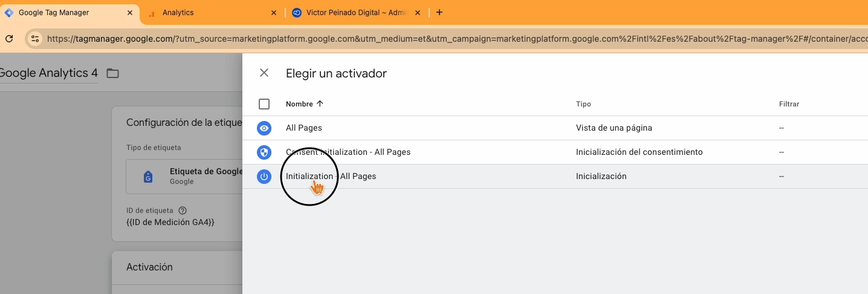Click the filter dash in the All Pages row
The width and height of the screenshot is (868, 294).
(782, 128)
